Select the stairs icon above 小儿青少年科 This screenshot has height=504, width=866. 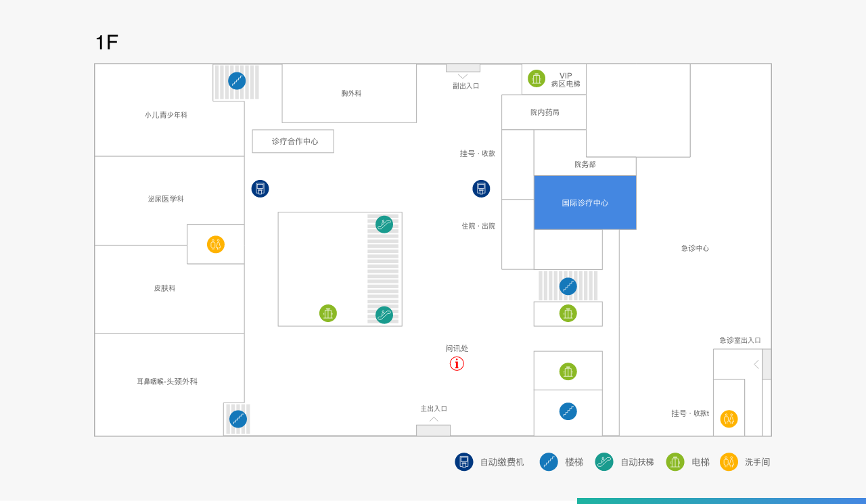(237, 81)
